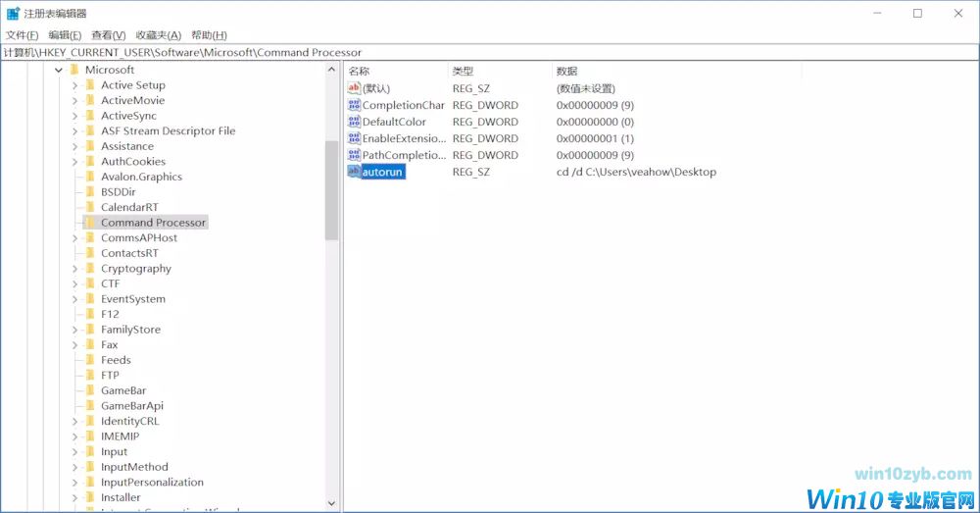Collapse the Microsoft tree node
This screenshot has width=980, height=513.
(59, 70)
